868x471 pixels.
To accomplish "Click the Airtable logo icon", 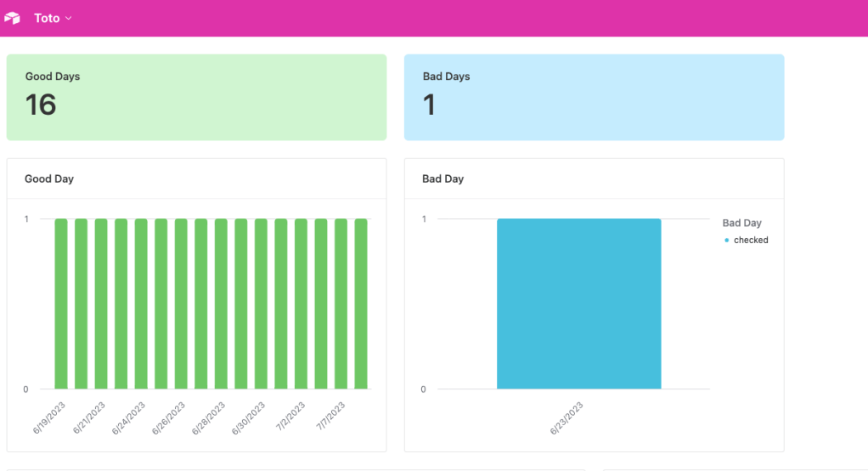I will 12,18.
